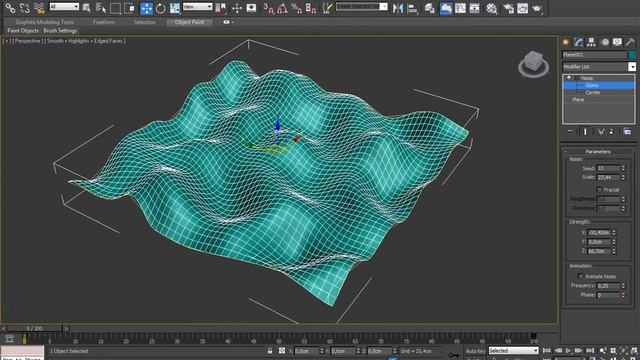Click the Plane001 object color swatch
The width and height of the screenshot is (640, 360).
tap(632, 55)
